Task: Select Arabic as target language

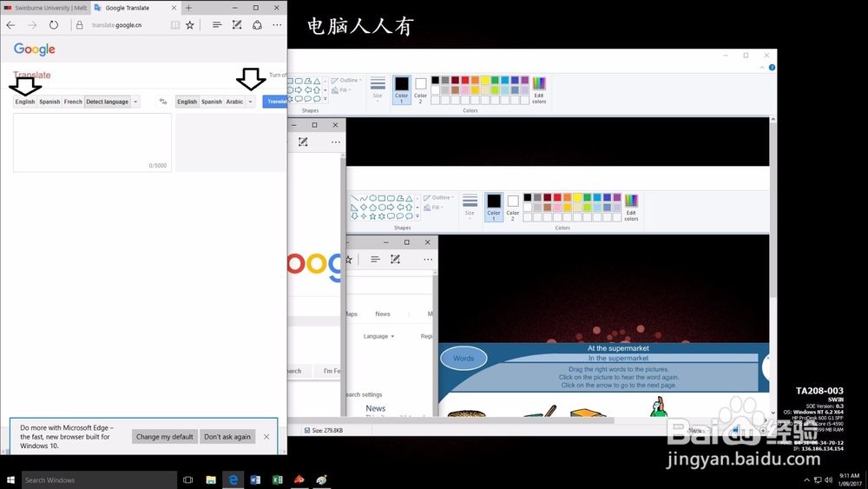Action: pos(234,102)
